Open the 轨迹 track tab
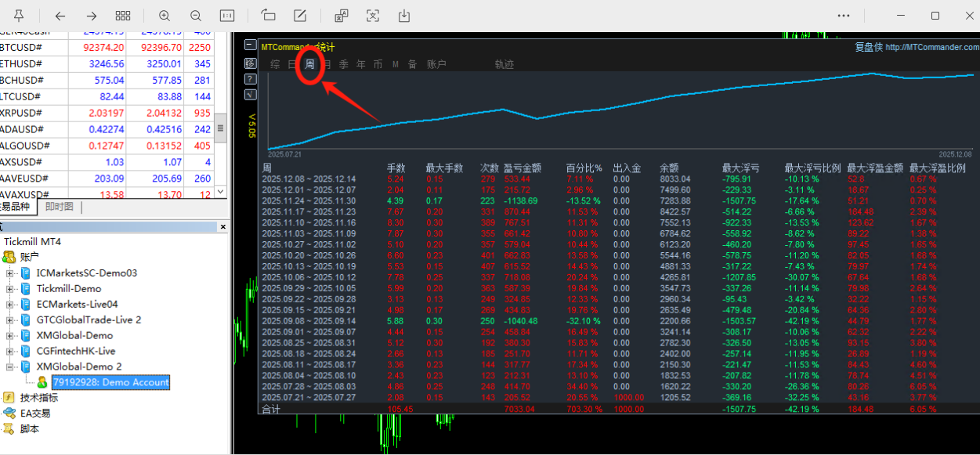 pos(504,64)
